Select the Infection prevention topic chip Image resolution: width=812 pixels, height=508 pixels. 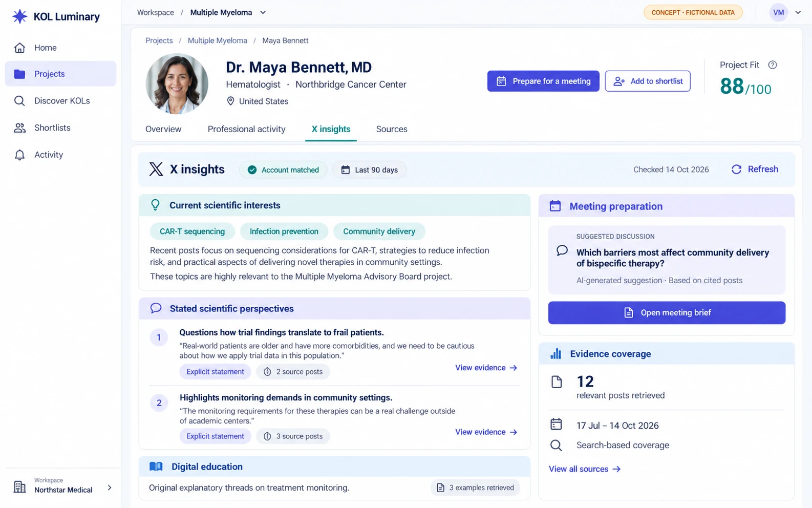[x=284, y=231]
